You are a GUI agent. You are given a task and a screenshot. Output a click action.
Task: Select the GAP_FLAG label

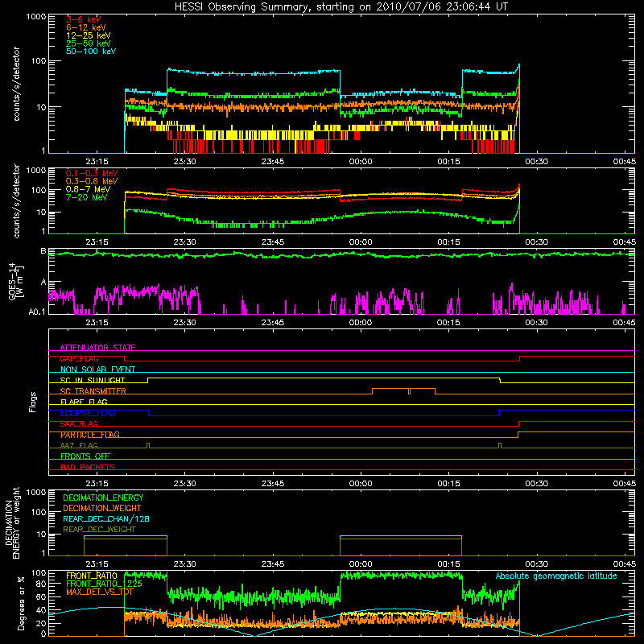click(79, 358)
